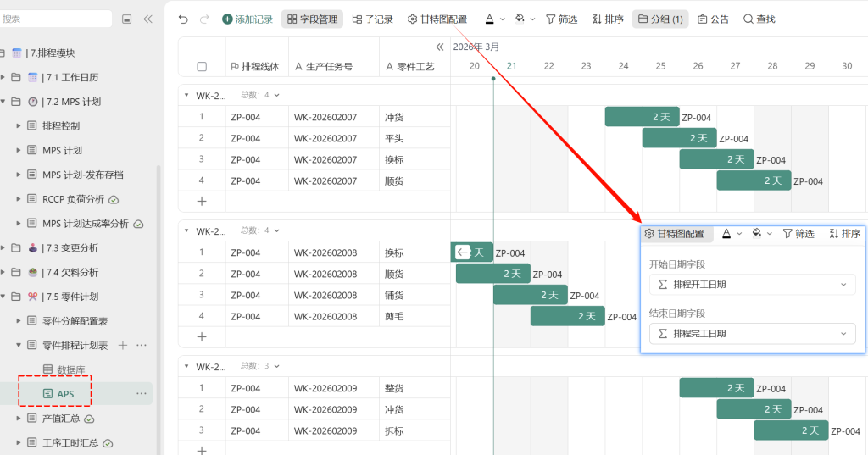This screenshot has height=455, width=868.
Task: Open the 总数: 3 dropdown of the third group
Action: click(x=259, y=366)
